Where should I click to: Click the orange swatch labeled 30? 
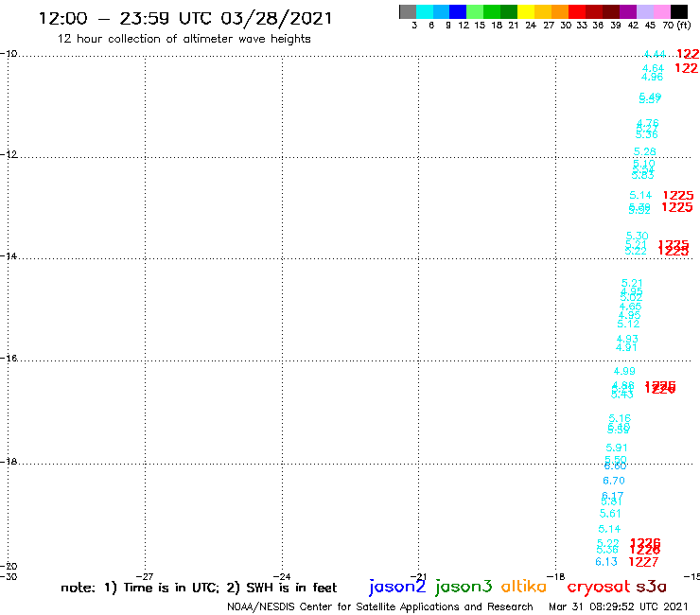click(560, 11)
